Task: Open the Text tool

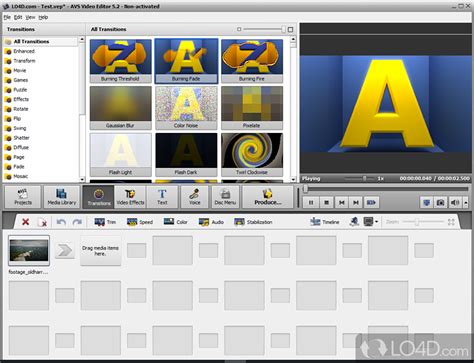Action: [162, 197]
